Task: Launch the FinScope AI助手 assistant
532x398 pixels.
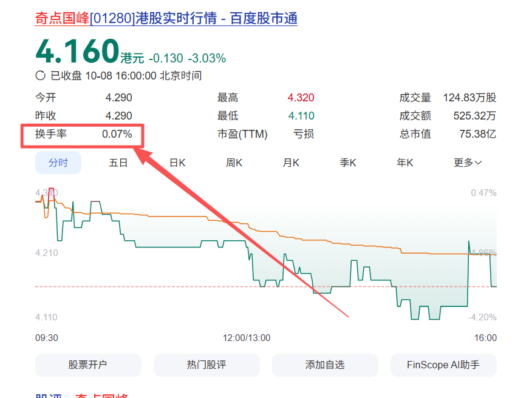Action: (443, 365)
